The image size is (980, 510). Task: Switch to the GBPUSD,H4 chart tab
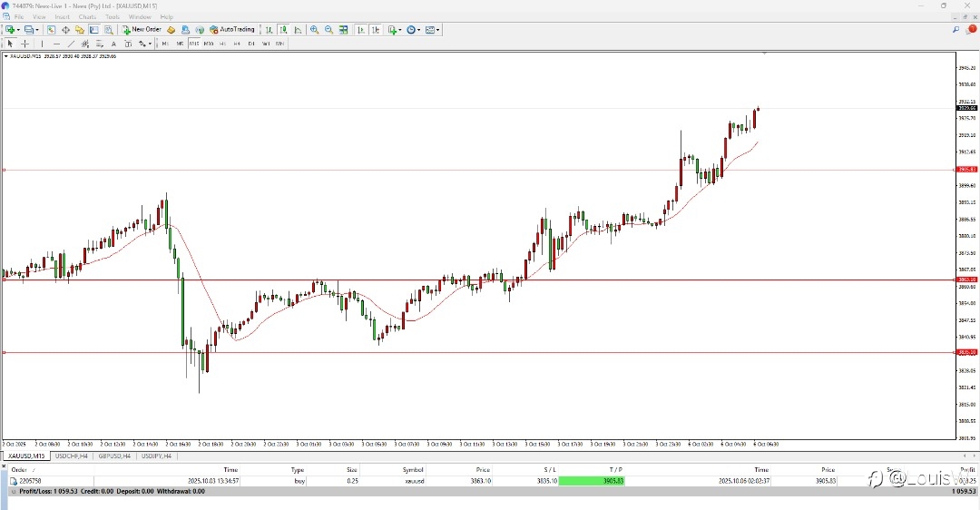(x=114, y=456)
